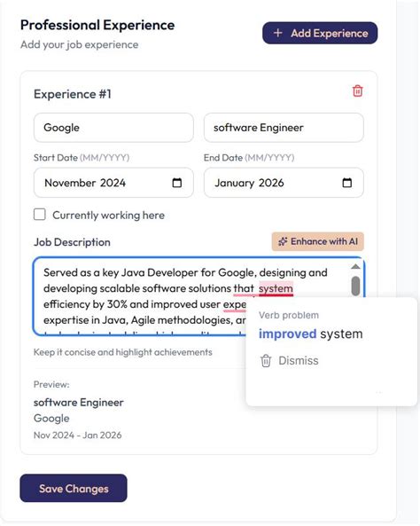
Task: Click the Google company name field
Action: point(113,128)
